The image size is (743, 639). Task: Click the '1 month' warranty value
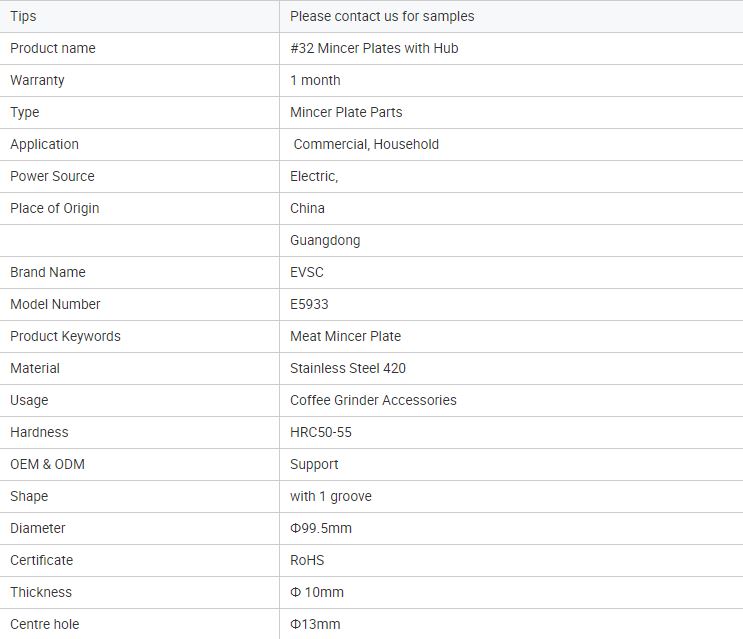pos(315,81)
